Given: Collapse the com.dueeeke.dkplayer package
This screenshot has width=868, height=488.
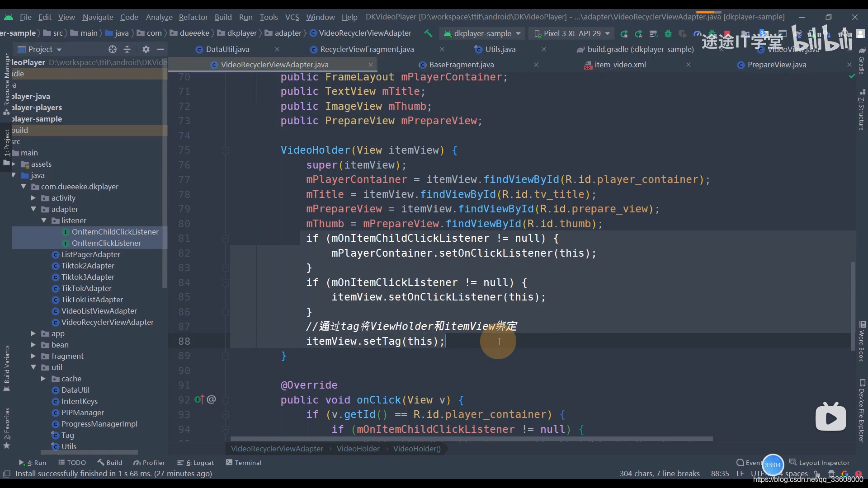Looking at the screenshot, I should click(x=24, y=187).
